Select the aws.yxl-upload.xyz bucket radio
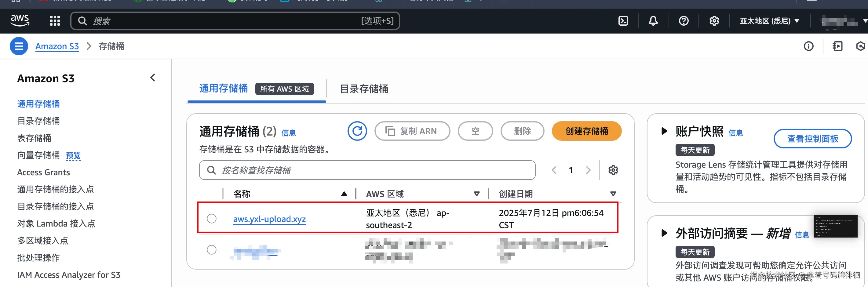Screen dimensions: 868x287 (x=212, y=219)
